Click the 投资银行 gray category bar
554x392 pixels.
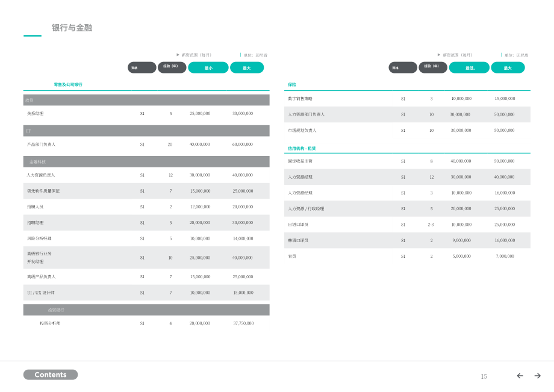(146, 310)
